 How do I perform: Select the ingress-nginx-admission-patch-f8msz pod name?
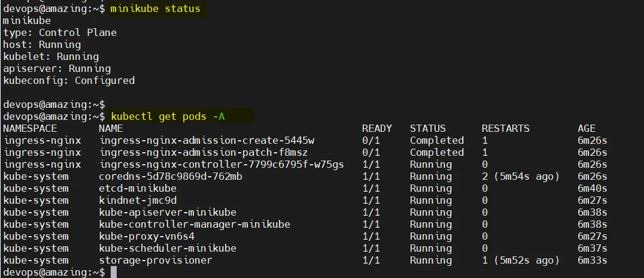click(x=203, y=153)
